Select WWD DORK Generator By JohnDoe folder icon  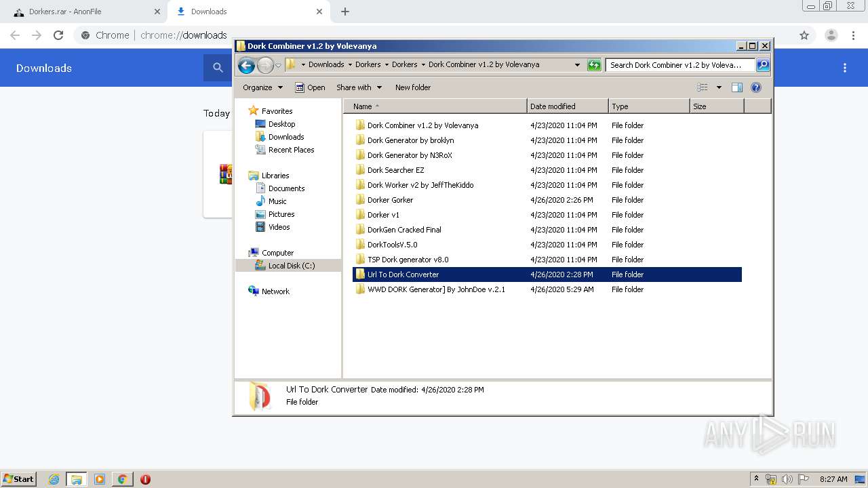tap(360, 289)
